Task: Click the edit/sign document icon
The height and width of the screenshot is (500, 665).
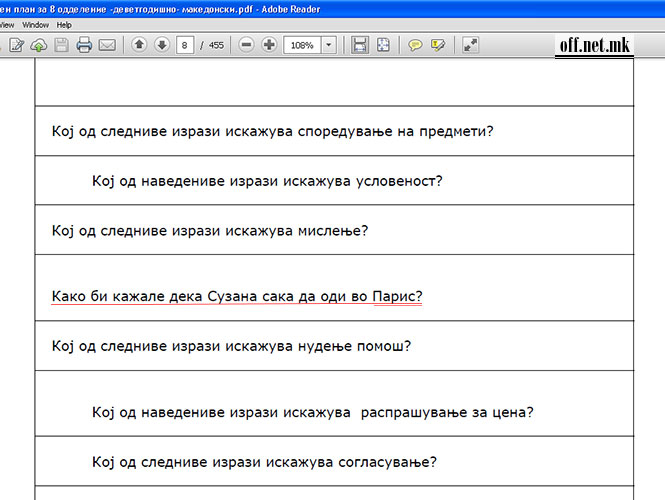Action: tap(17, 45)
